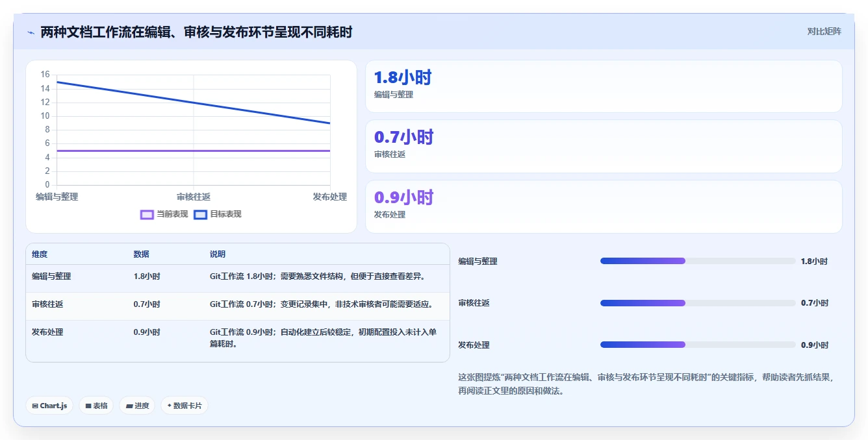This screenshot has height=440, width=868.
Task: Click the 审核往返 progress bar
Action: pos(698,303)
